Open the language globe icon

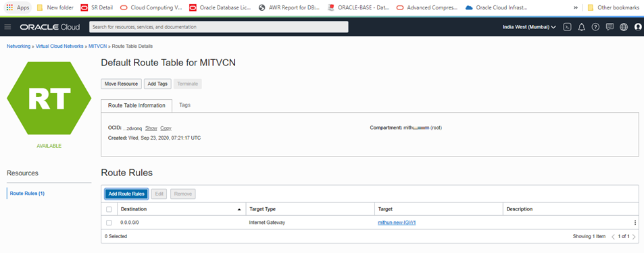tap(624, 27)
